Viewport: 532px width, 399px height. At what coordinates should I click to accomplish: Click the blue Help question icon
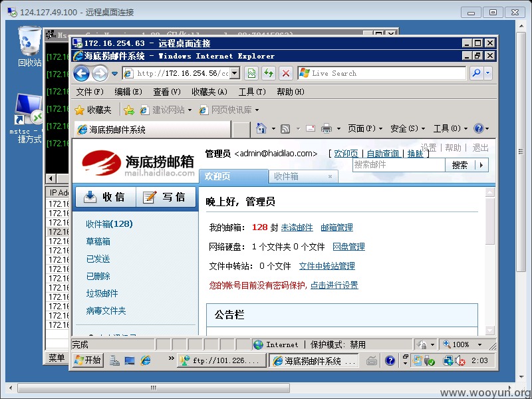point(479,128)
